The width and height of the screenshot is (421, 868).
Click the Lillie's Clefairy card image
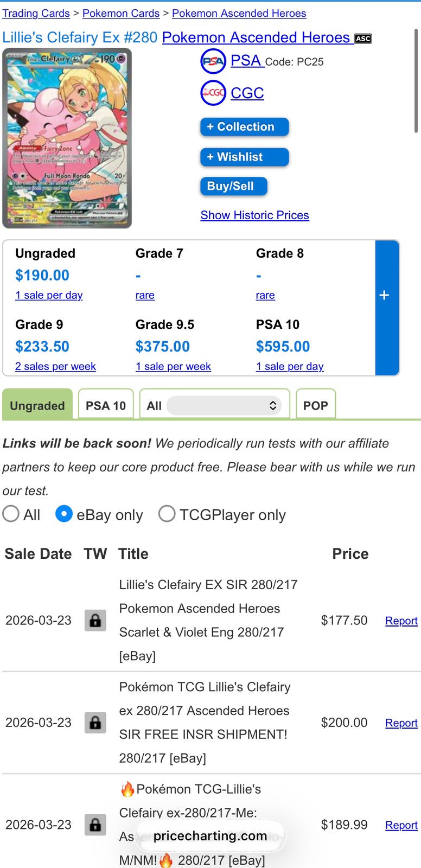click(67, 138)
